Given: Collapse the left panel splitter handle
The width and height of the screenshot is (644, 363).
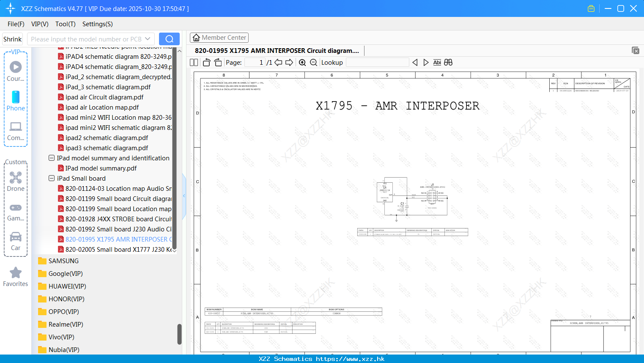Looking at the screenshot, I should 184,195.
